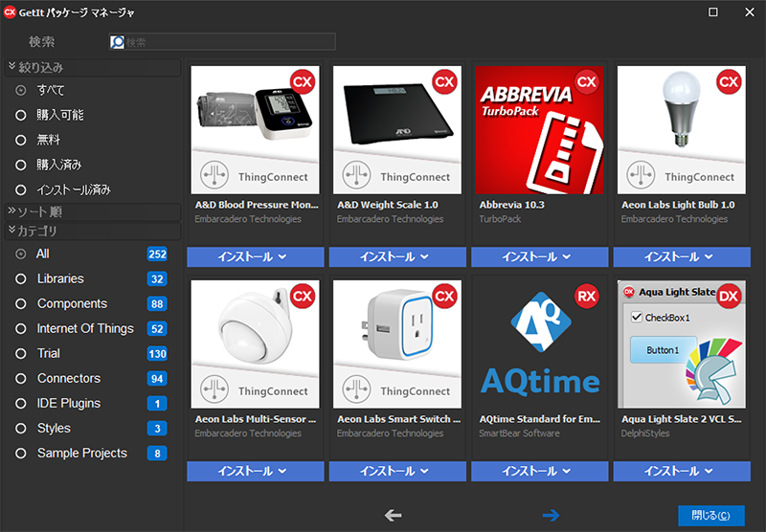Click the next page right arrow
766x532 pixels.
(x=551, y=516)
